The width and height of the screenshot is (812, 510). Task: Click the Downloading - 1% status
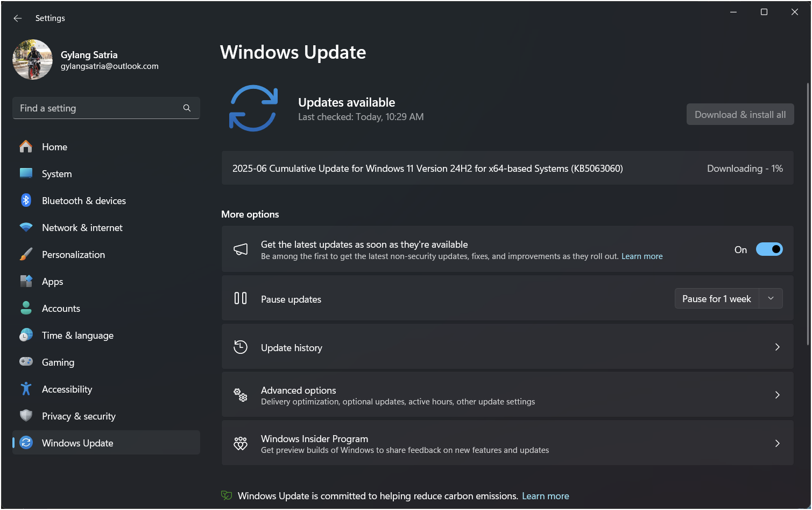click(745, 169)
